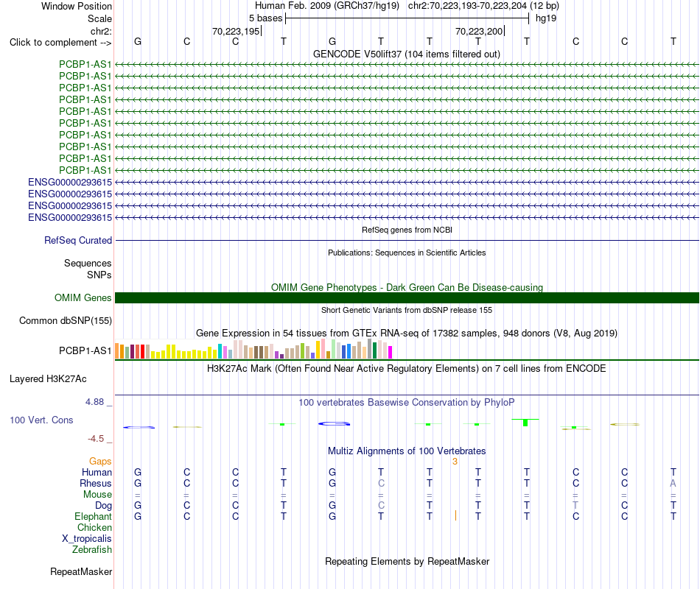Click the PhyloP Basewise Conservation title
Screen dimensions: 700x589
click(407, 403)
